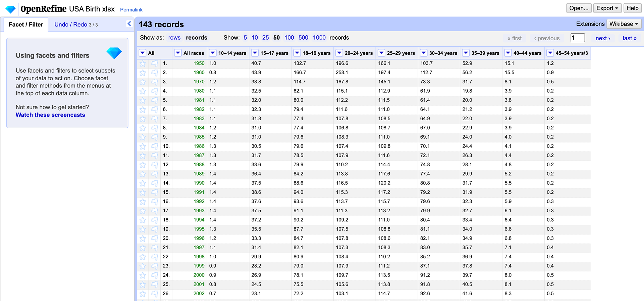The width and height of the screenshot is (644, 301).
Task: Star row 6 for year 1982
Action: pyautogui.click(x=143, y=110)
